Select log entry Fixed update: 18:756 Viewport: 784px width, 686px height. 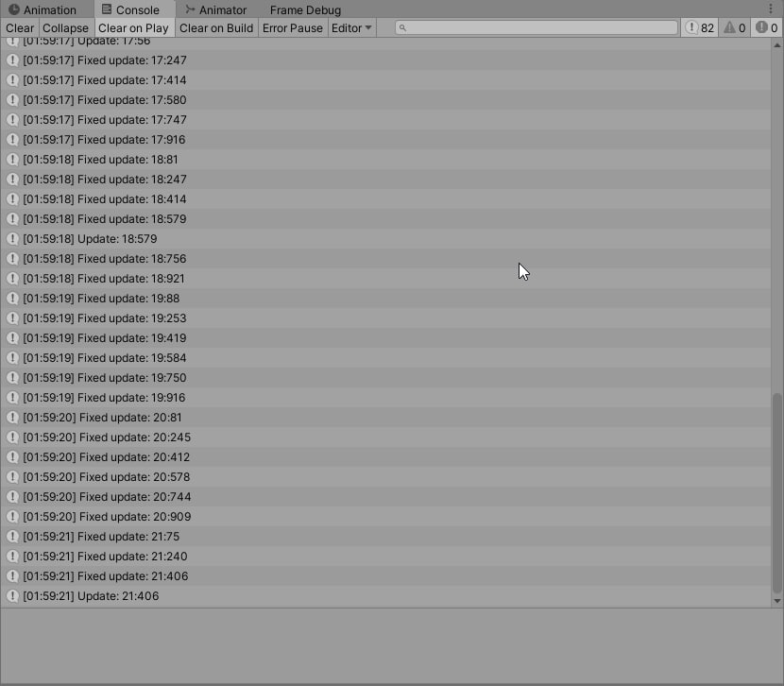[385, 259]
